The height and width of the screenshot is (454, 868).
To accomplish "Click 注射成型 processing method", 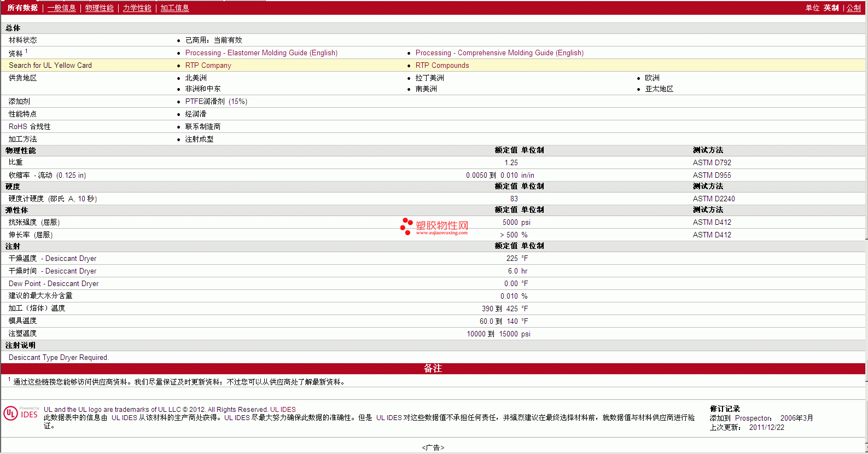I will (x=200, y=139).
